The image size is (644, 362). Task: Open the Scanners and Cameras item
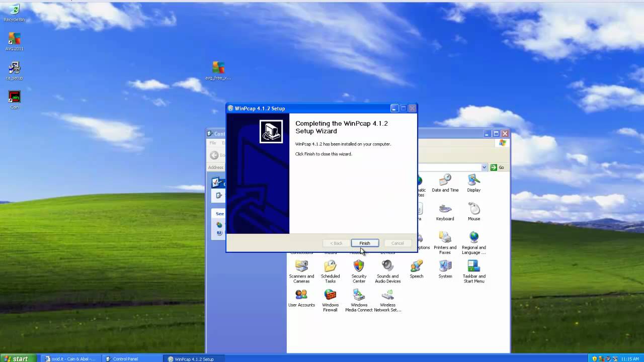tap(301, 272)
